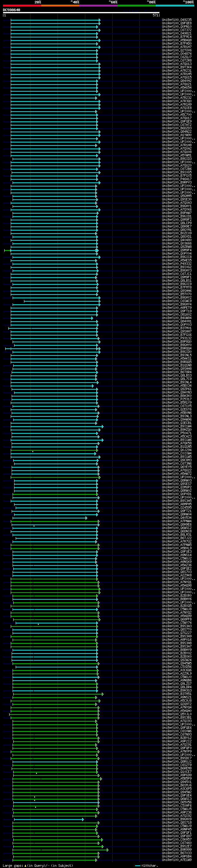Select the UniRef100_C6TAT2 label
Viewport: 197px width, 868px height.
pyautogui.click(x=177, y=125)
